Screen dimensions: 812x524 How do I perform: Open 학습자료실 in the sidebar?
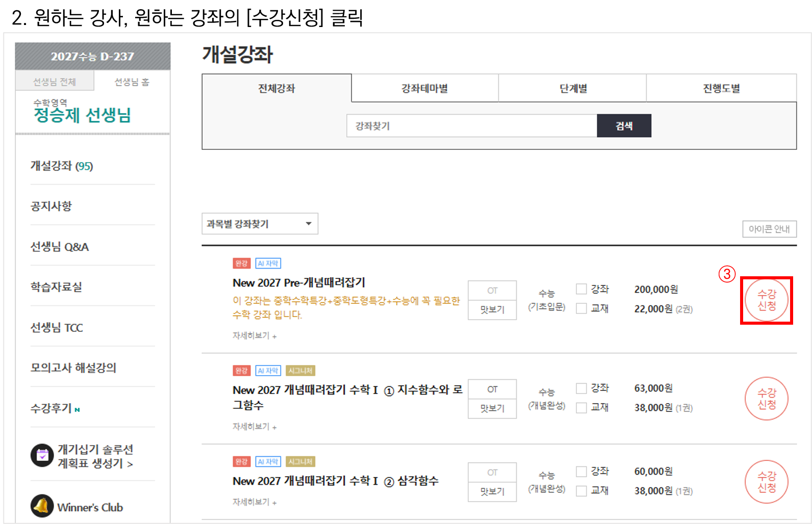[x=56, y=287]
